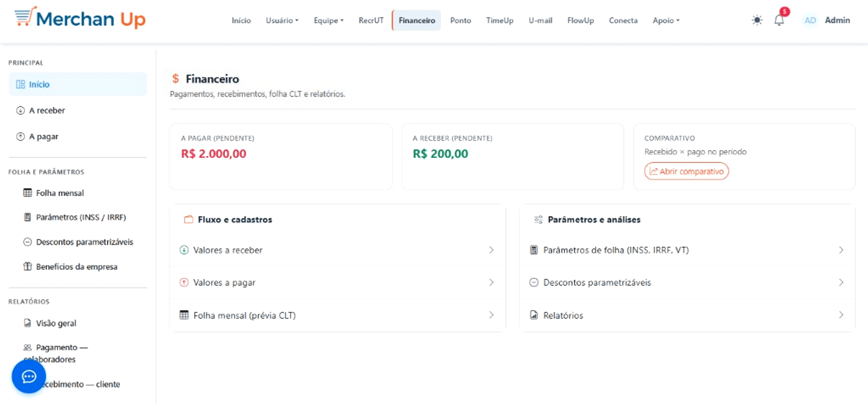
Task: Click the Folha mensal (prévia CLT) table icon
Action: pyautogui.click(x=184, y=315)
